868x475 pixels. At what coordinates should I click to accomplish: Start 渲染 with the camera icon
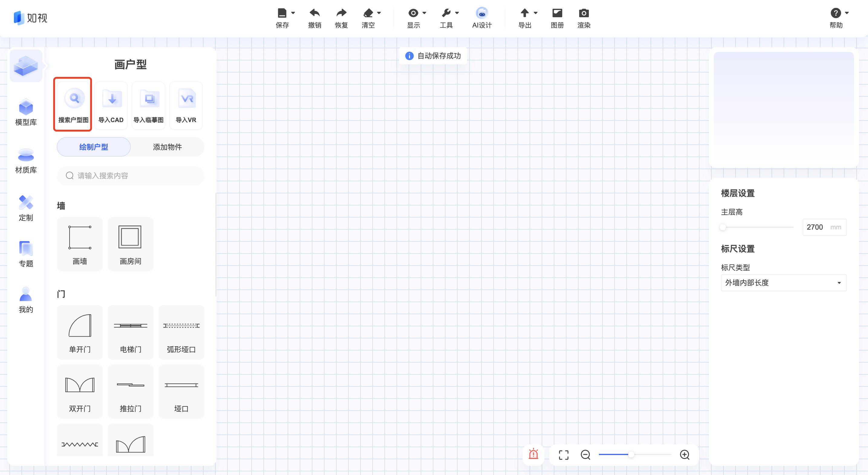pyautogui.click(x=584, y=13)
